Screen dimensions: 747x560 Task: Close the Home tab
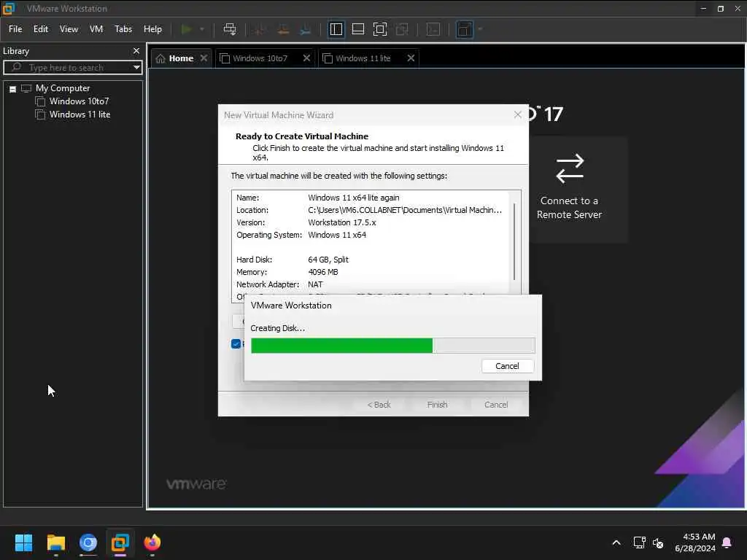pos(204,58)
